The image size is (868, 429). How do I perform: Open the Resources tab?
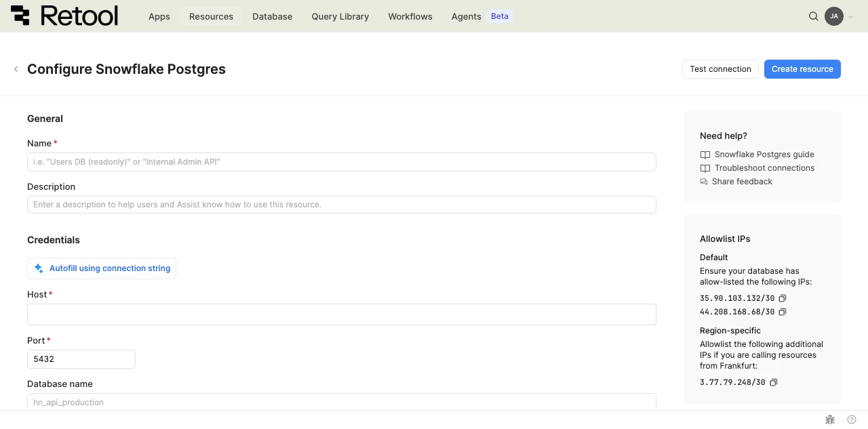pyautogui.click(x=211, y=16)
